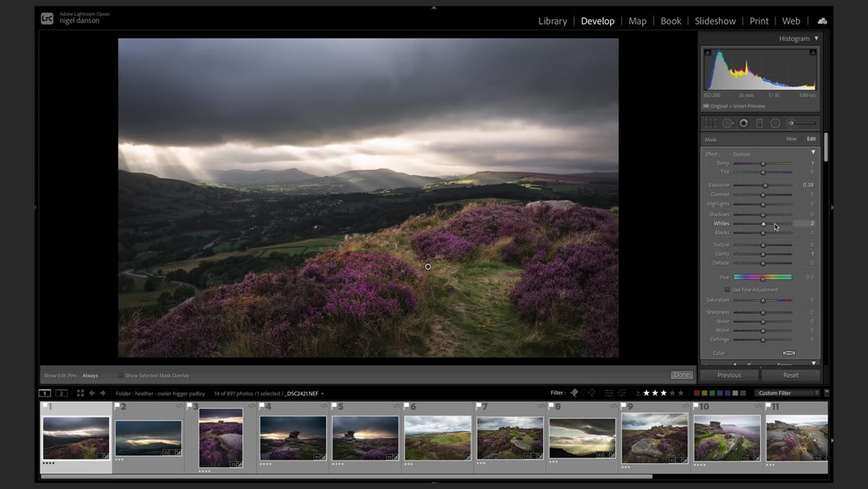This screenshot has width=868, height=489.
Task: Open Grid view from filmstrip toolbar
Action: 80,394
